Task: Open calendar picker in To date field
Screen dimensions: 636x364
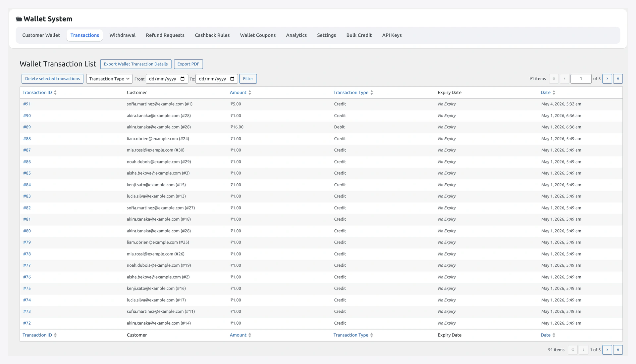Action: click(x=232, y=79)
